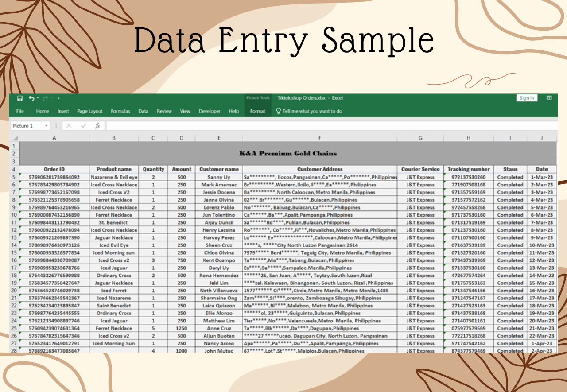Click the K&A Premium Gold Chains title
The image size is (567, 392).
(288, 154)
